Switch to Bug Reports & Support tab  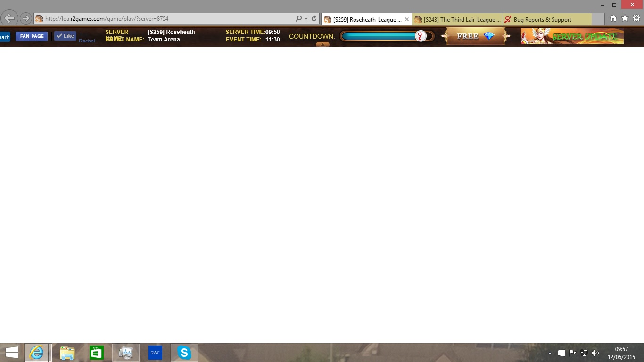(x=542, y=20)
